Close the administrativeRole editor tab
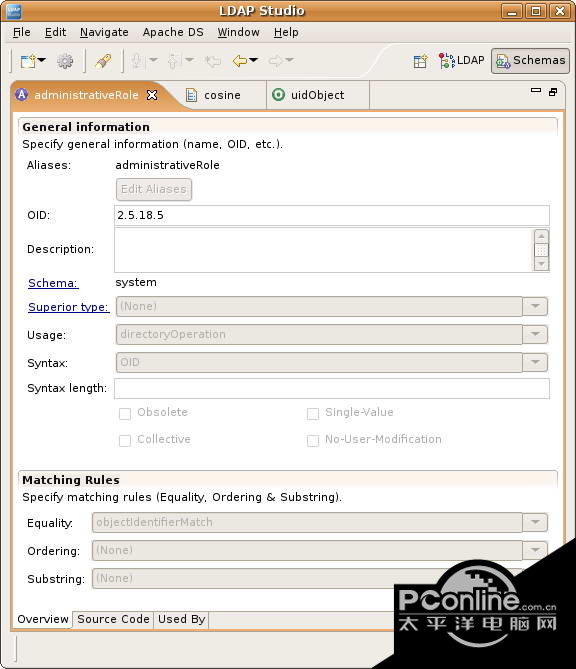 click(152, 95)
